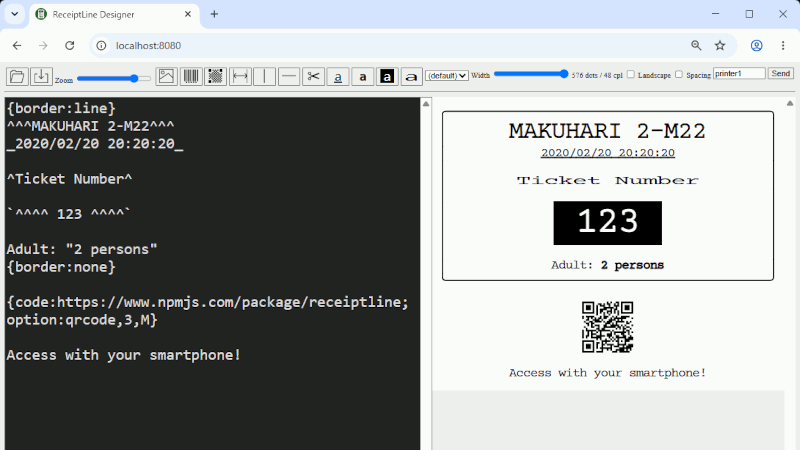Apply underline with the underlined a icon
This screenshot has height=450, width=800.
pos(338,77)
